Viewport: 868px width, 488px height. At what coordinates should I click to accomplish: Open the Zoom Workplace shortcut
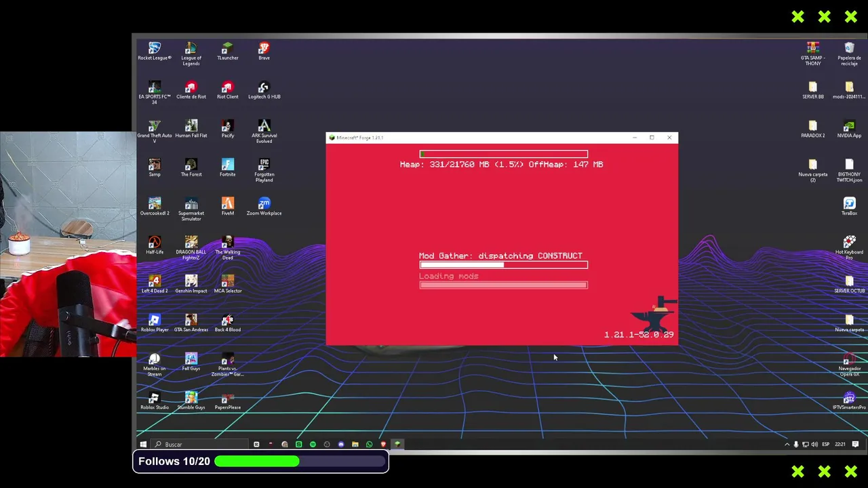[x=264, y=206]
